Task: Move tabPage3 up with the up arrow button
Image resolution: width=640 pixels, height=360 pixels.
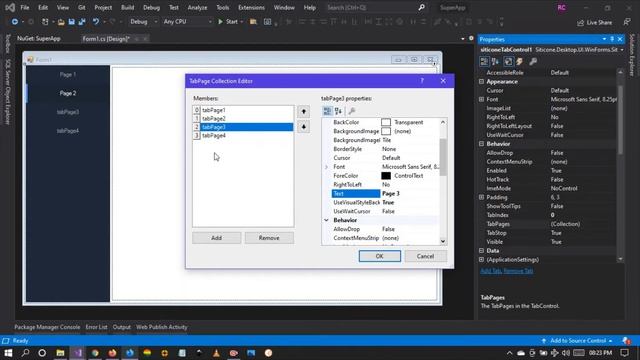Action: click(303, 111)
